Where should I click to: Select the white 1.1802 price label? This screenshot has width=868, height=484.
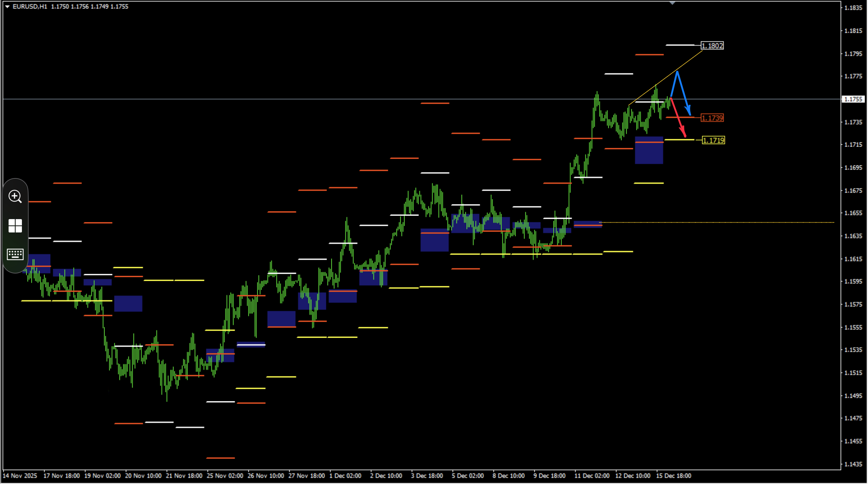click(712, 45)
